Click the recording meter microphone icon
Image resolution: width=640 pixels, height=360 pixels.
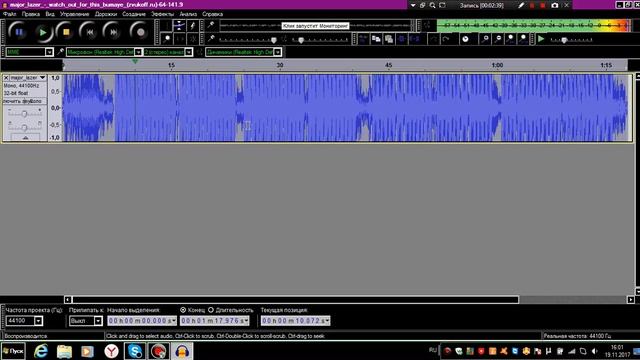tap(211, 25)
